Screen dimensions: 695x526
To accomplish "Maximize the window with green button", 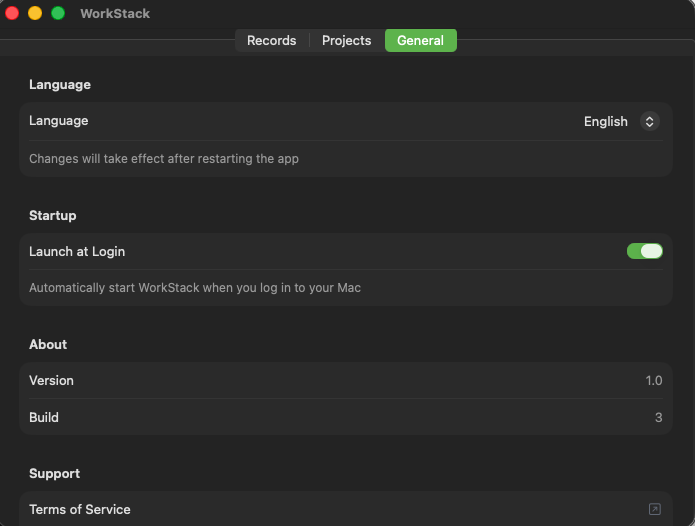I will tap(58, 13).
